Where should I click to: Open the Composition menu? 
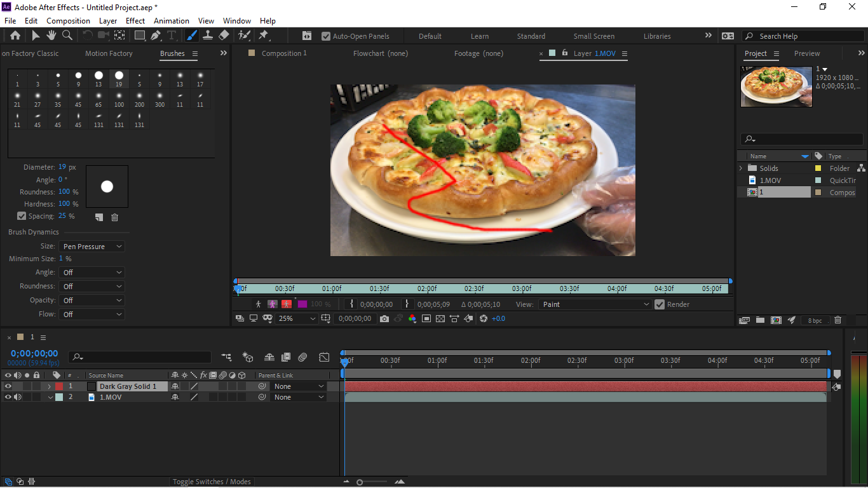68,20
